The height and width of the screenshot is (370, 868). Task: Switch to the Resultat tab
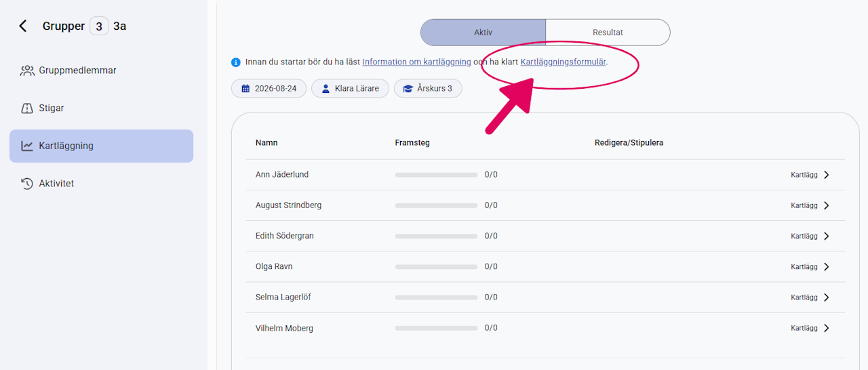click(608, 33)
